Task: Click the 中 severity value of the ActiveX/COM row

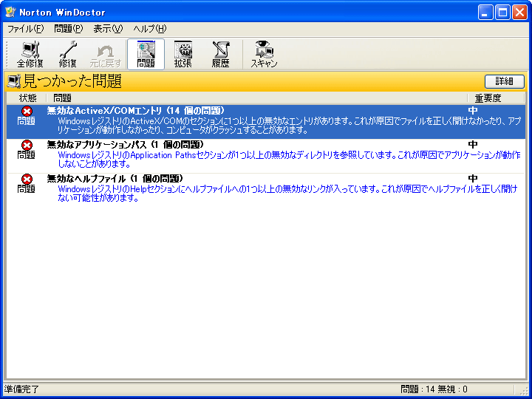Action: (x=473, y=111)
